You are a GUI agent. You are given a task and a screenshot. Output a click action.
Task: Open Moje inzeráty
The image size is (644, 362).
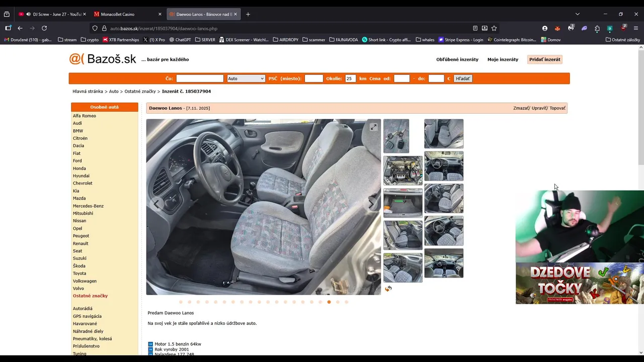coord(503,59)
